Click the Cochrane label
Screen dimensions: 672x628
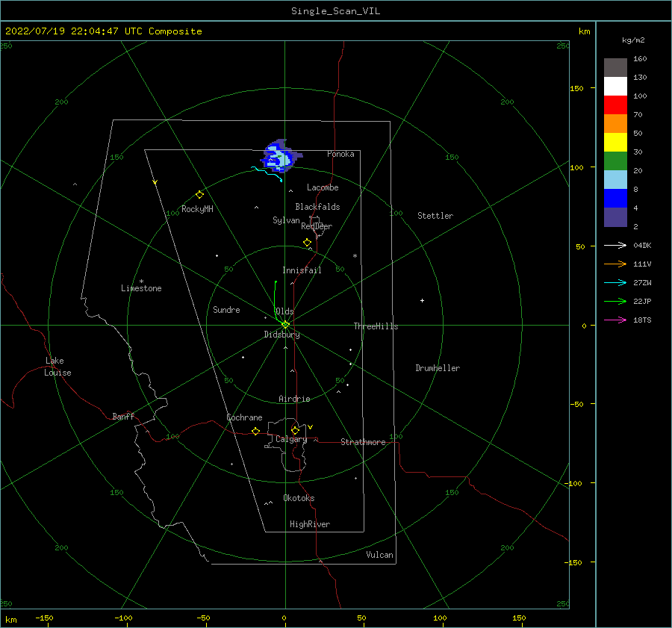(244, 417)
